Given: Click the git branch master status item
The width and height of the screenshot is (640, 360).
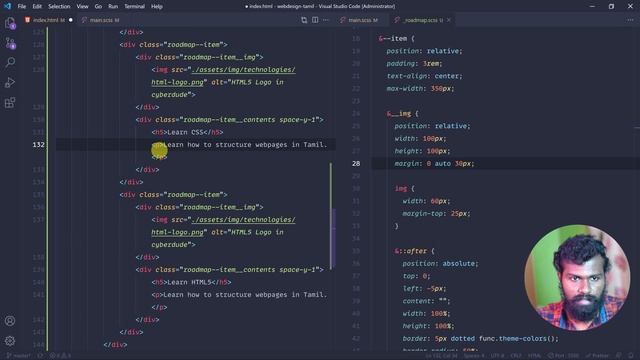Looking at the screenshot, I should (19, 356).
